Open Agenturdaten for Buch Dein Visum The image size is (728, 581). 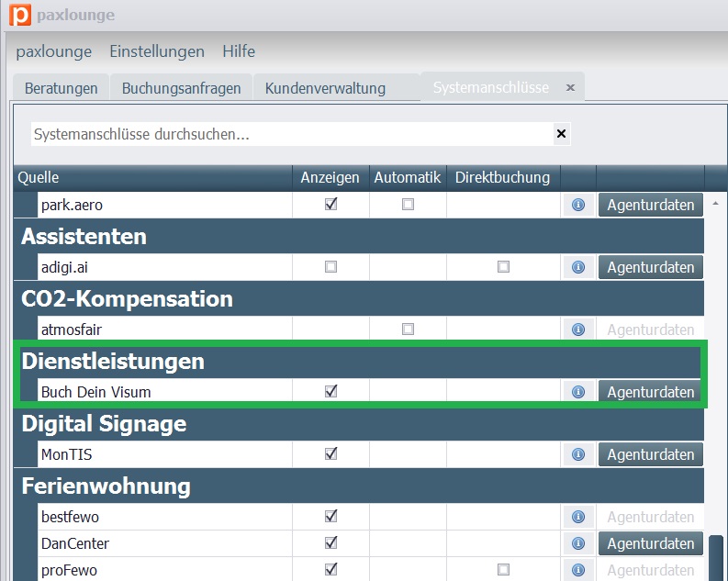pos(651,392)
